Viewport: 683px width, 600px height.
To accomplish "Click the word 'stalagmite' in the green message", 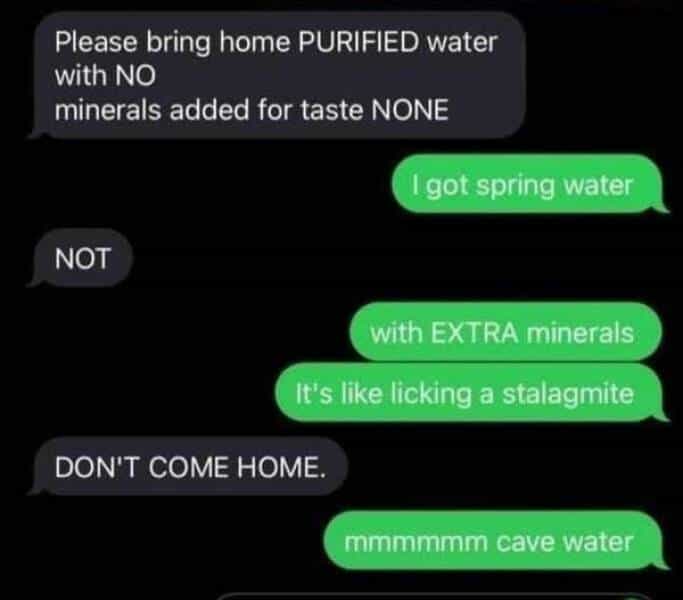I will tap(568, 393).
